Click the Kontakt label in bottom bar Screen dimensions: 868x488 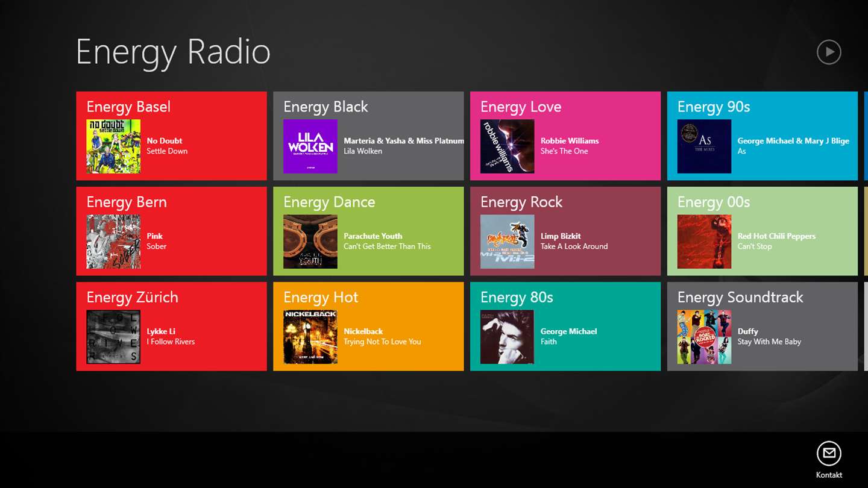point(829,475)
